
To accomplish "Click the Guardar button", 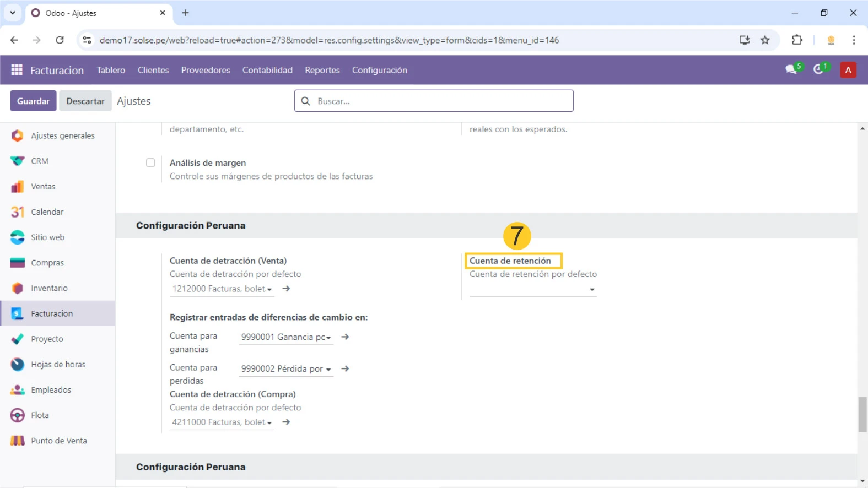I will click(x=33, y=101).
